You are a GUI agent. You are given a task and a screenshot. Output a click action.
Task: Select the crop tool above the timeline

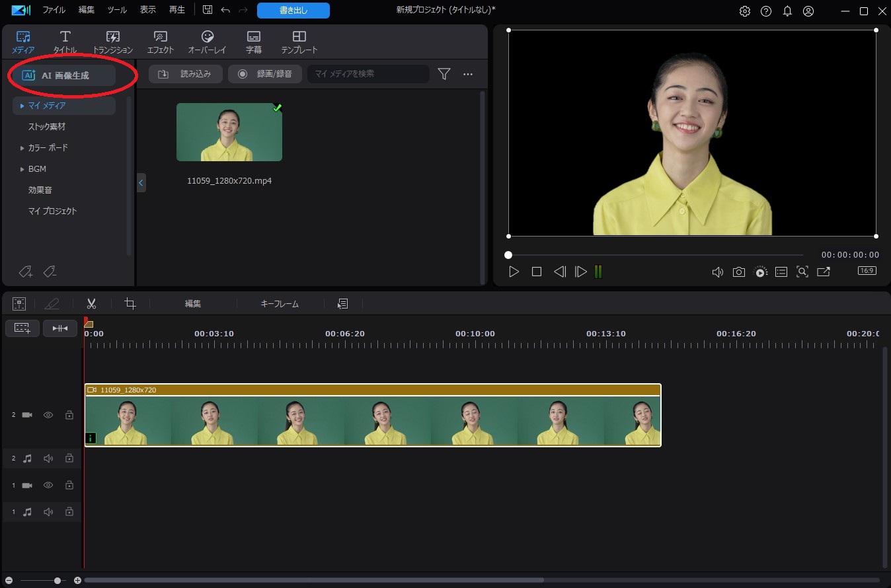click(x=130, y=303)
